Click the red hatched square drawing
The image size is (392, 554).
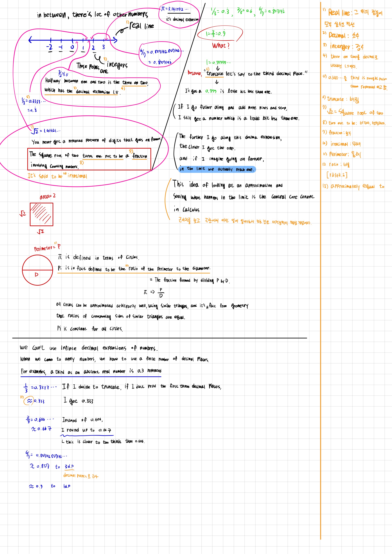pyautogui.click(x=41, y=214)
